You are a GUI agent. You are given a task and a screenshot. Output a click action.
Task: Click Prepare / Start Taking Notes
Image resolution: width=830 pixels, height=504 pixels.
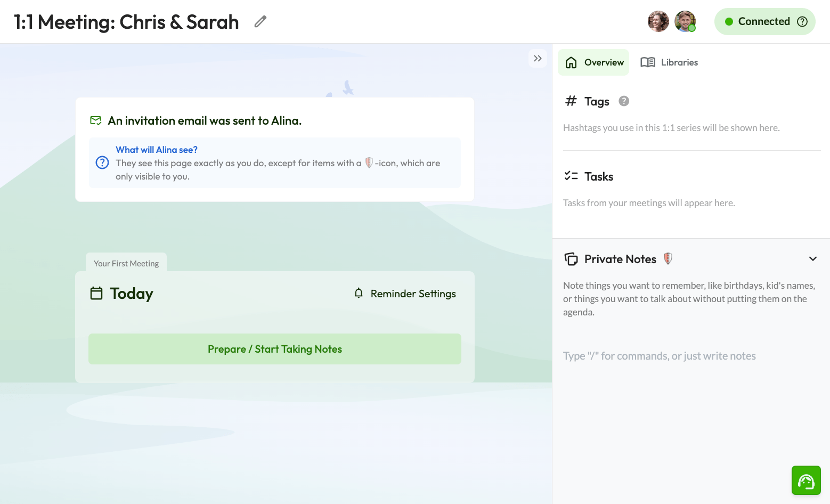[x=274, y=349]
